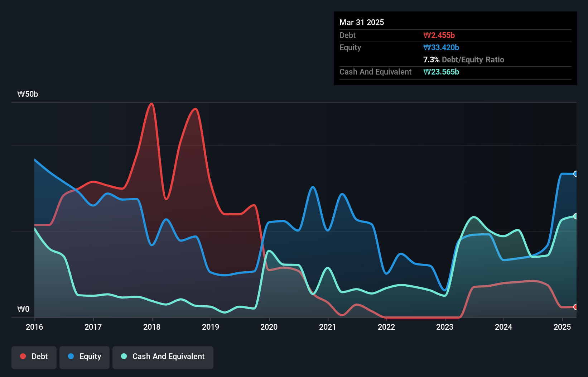The image size is (588, 377).
Task: Click the 7.3% Debt/Equity Ratio text
Action: click(464, 59)
